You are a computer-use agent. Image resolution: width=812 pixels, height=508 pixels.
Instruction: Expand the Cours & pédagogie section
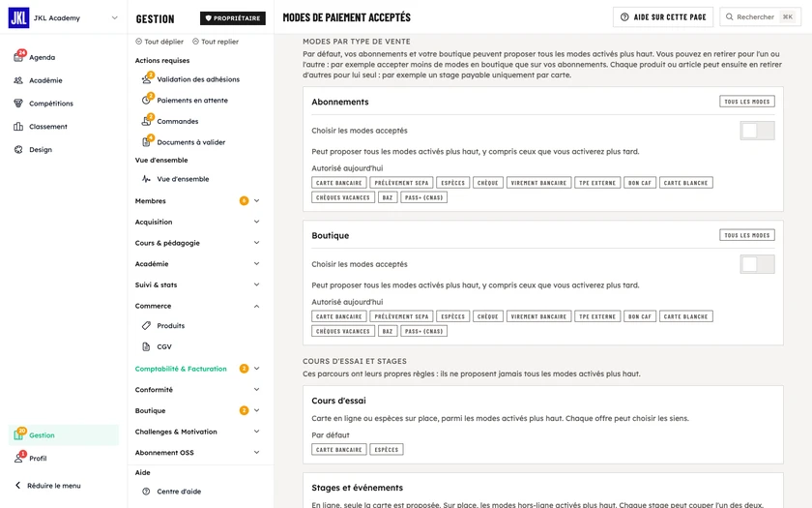tap(256, 243)
